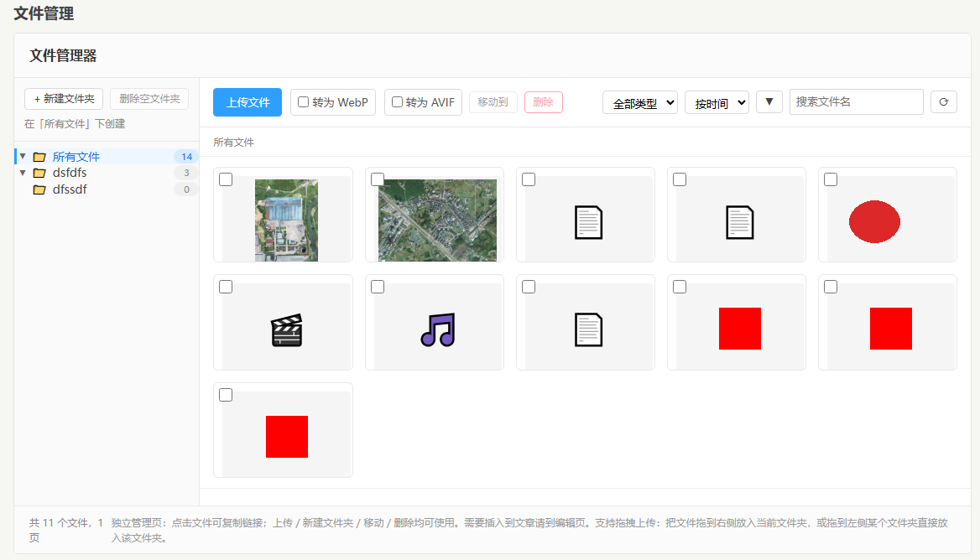Click the dfssdf folder icon
980x560 pixels.
point(39,189)
